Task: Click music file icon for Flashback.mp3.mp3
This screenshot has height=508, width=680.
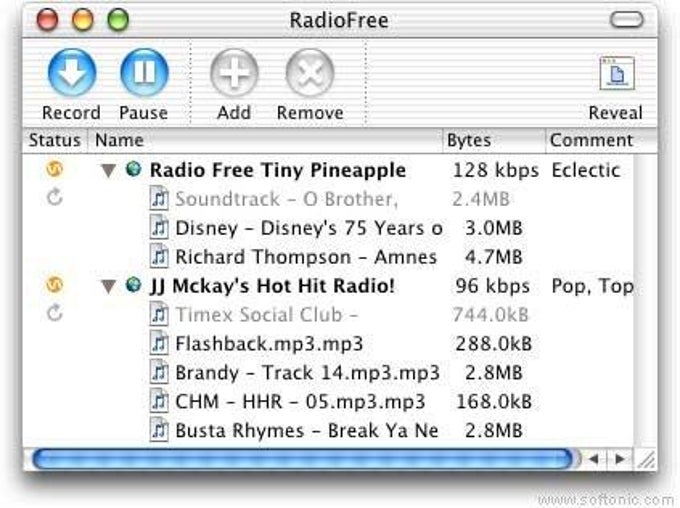Action: tap(159, 343)
